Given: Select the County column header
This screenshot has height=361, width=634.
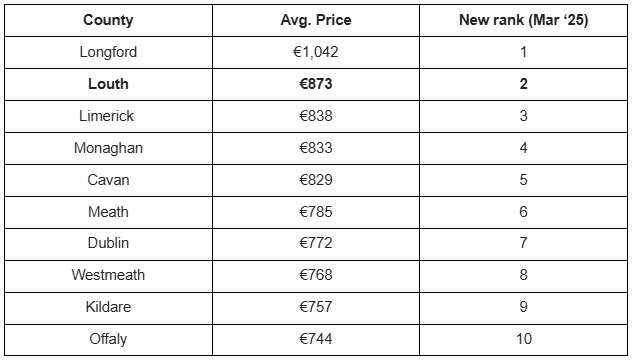Looking at the screenshot, I should [108, 20].
